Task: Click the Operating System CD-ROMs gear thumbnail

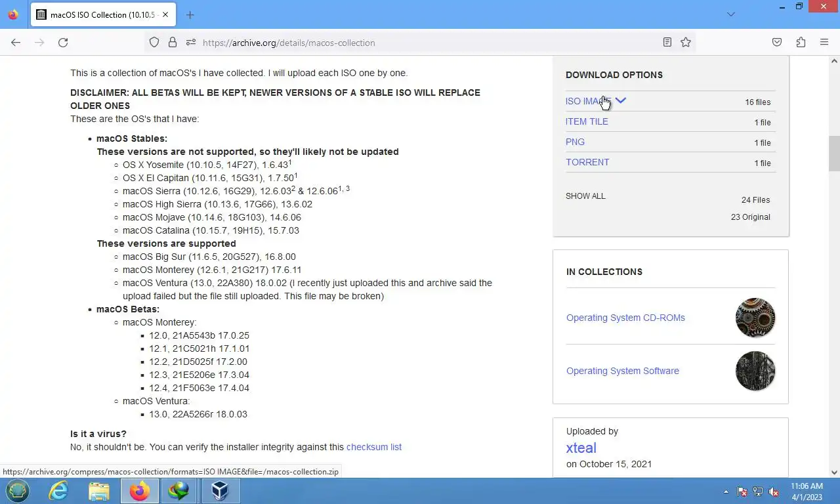Action: click(755, 318)
